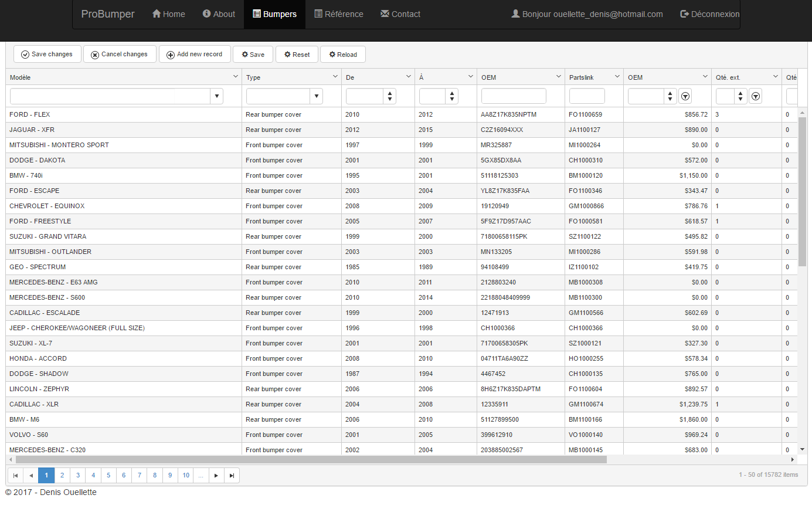The height and width of the screenshot is (505, 812).
Task: Select the FORD - FLEX cell
Action: pos(124,114)
